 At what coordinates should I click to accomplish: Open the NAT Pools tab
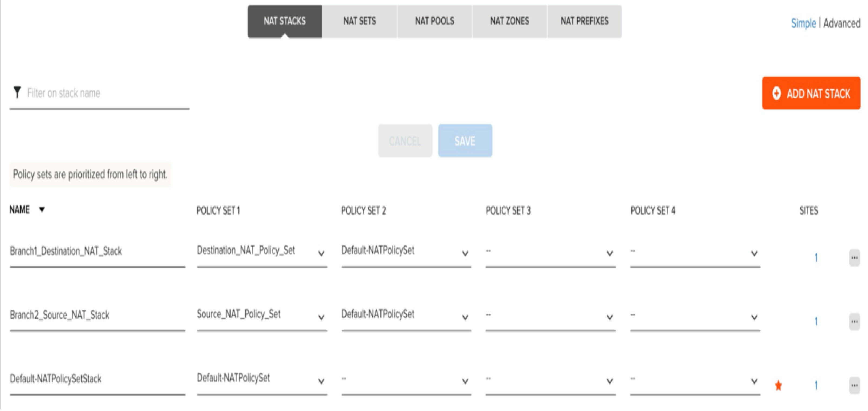point(435,21)
